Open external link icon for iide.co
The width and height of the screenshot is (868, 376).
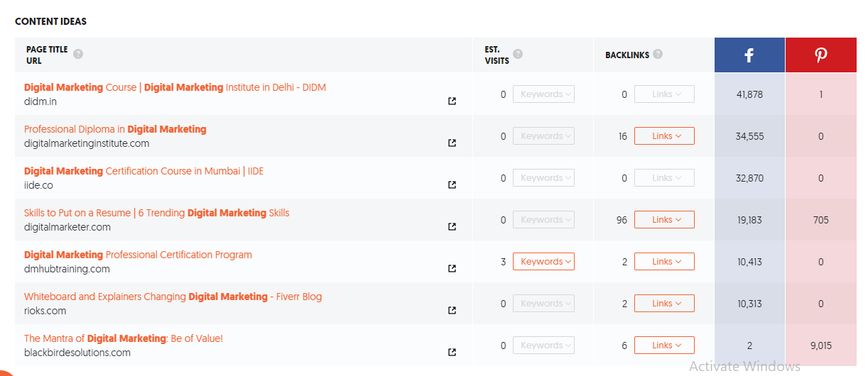click(x=452, y=185)
